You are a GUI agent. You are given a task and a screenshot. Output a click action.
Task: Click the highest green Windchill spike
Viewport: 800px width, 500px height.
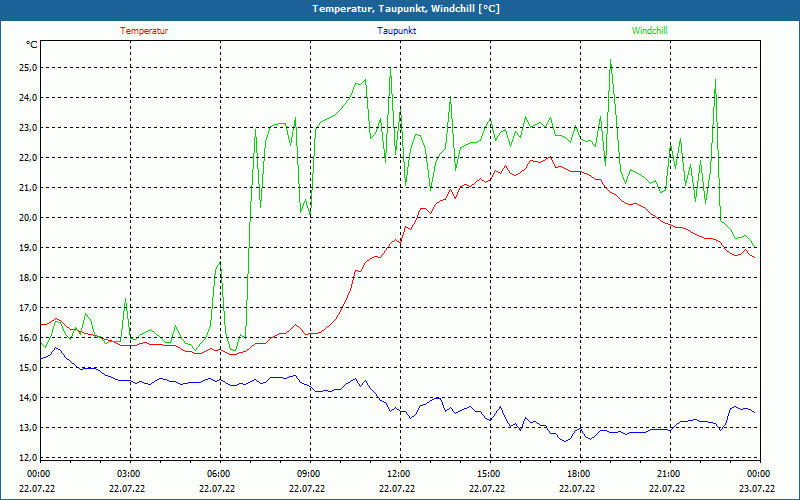(x=610, y=61)
